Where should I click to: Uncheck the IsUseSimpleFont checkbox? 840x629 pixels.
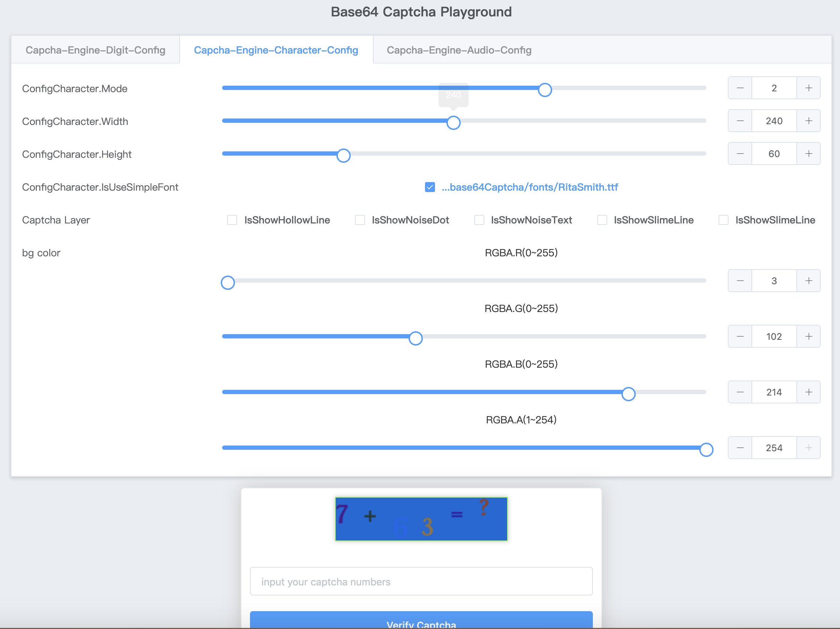coord(430,187)
